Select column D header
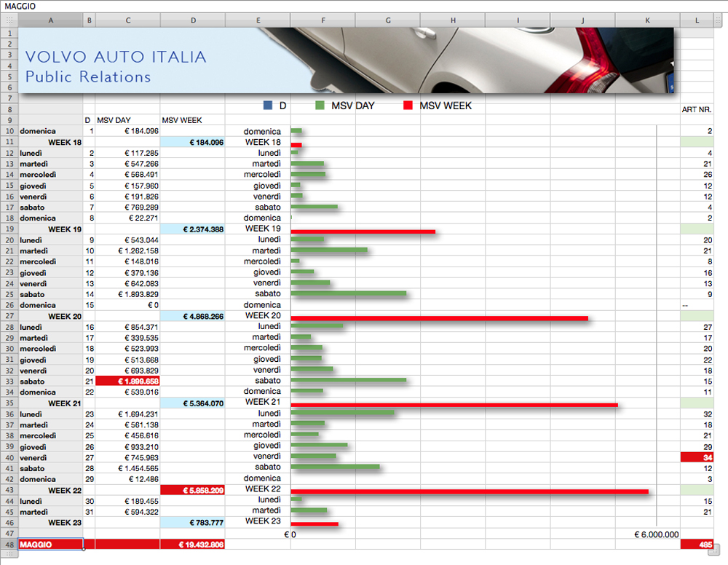This screenshot has width=728, height=565. (x=192, y=20)
